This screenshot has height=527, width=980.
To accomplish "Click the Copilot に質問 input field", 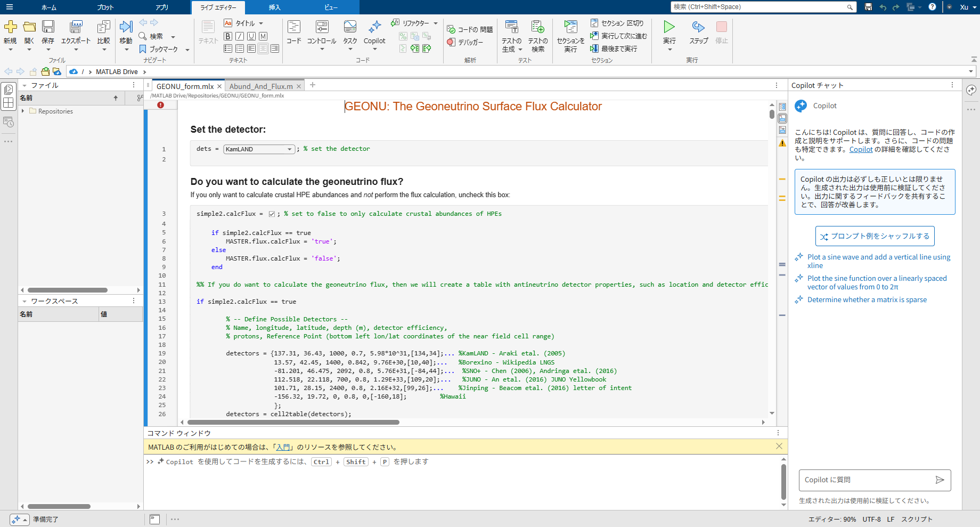I will point(863,480).
